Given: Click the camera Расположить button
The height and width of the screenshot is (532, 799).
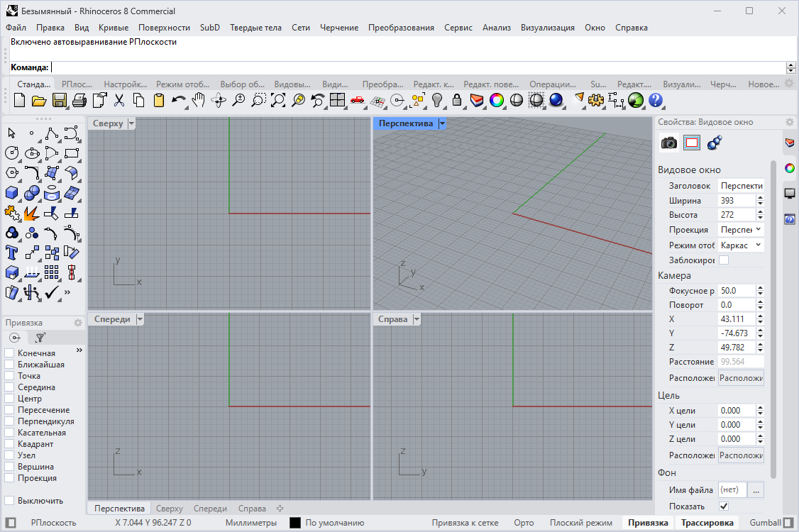Looking at the screenshot, I should (x=741, y=378).
